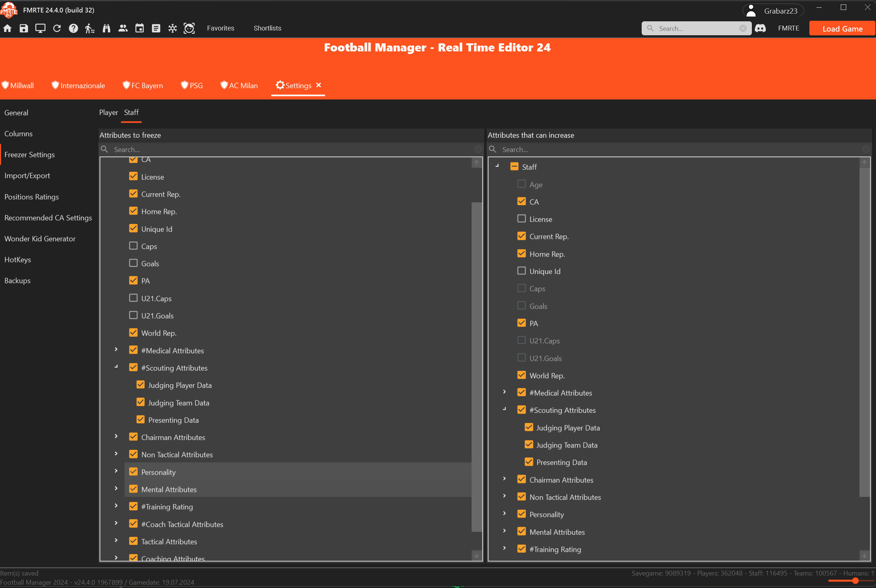Click the save floppy disk icon
This screenshot has width=876, height=588.
click(24, 28)
